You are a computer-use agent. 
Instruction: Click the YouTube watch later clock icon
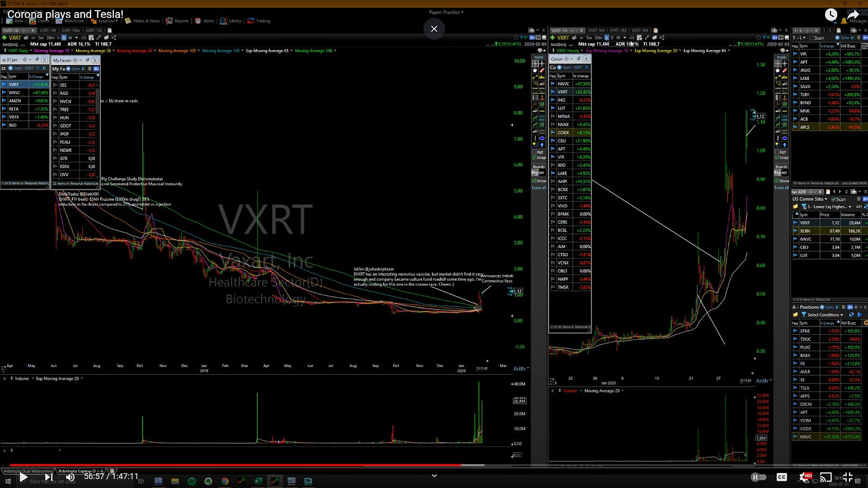coord(831,15)
